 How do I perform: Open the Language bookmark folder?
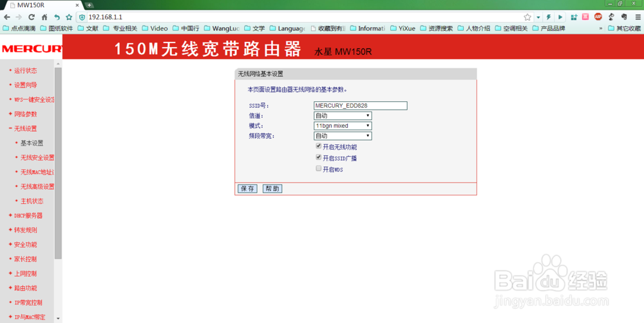tap(287, 28)
